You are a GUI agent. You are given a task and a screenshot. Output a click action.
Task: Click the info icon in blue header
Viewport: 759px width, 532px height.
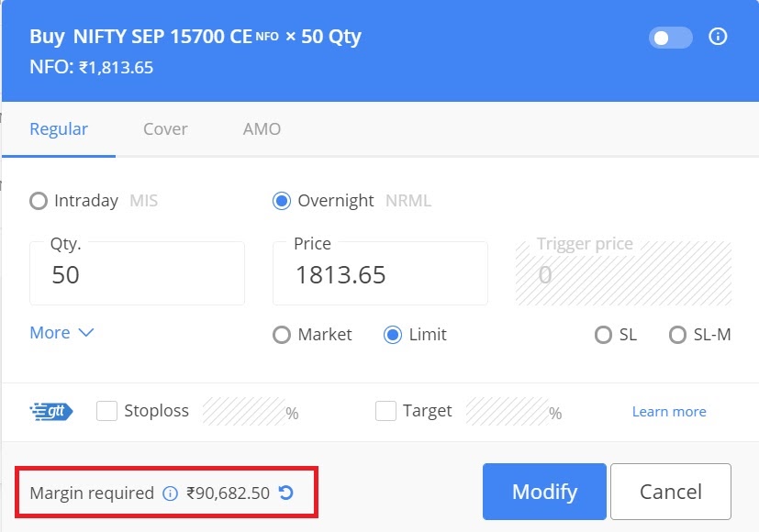tap(718, 37)
